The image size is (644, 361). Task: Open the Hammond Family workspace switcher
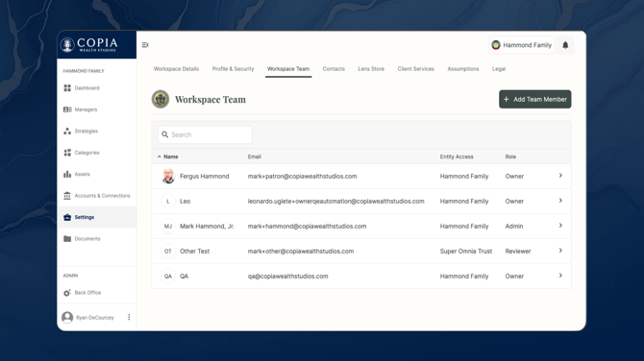[522, 45]
